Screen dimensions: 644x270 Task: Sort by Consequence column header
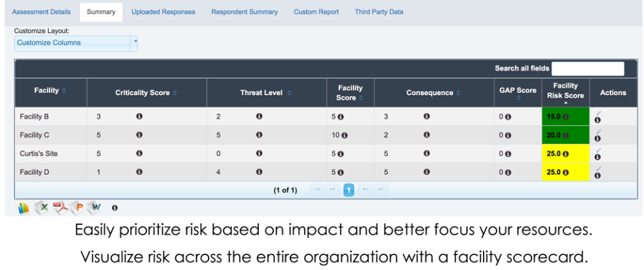[433, 92]
